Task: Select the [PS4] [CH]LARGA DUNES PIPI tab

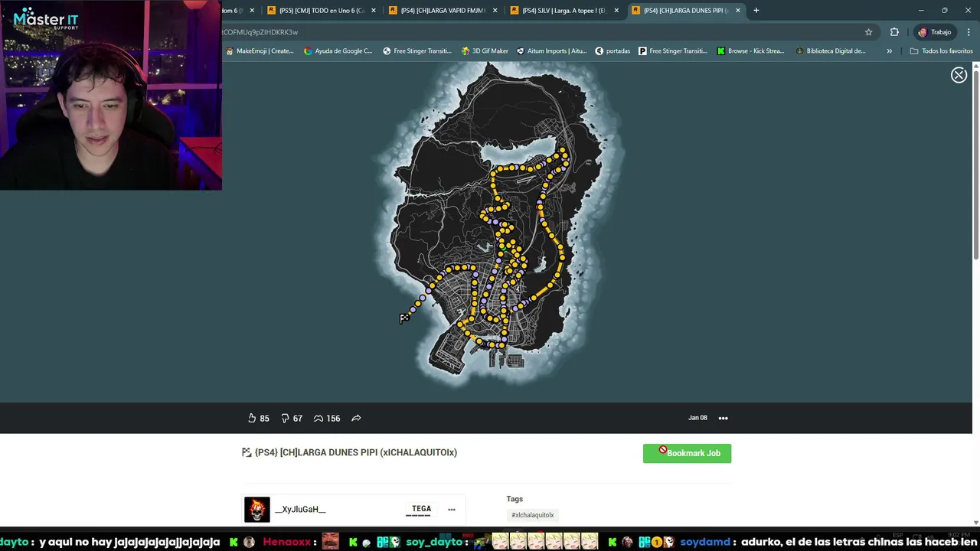Action: (686, 11)
